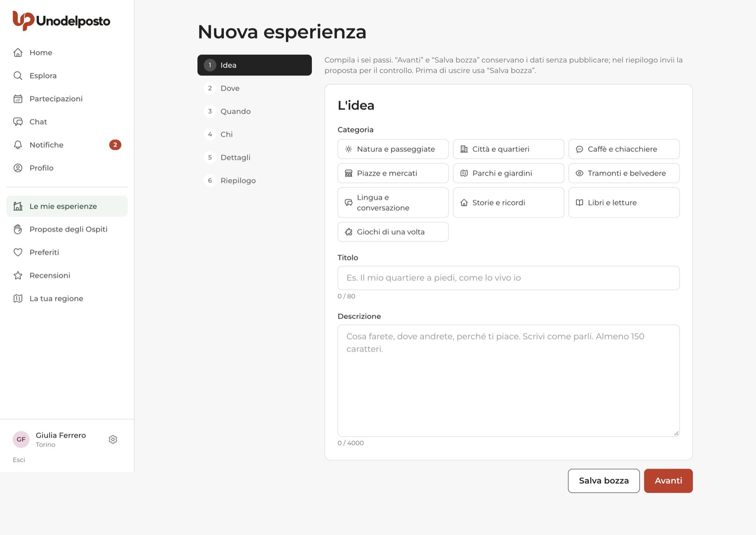The height and width of the screenshot is (535, 756).
Task: Click the Notifiche bell icon
Action: click(18, 145)
